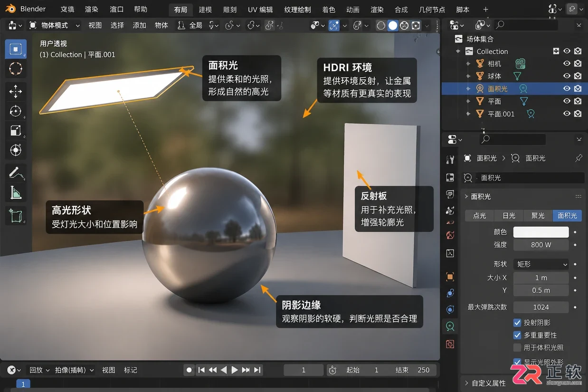Disable the 投射阴影 checkbox
This screenshot has height=392, width=588.
(517, 323)
